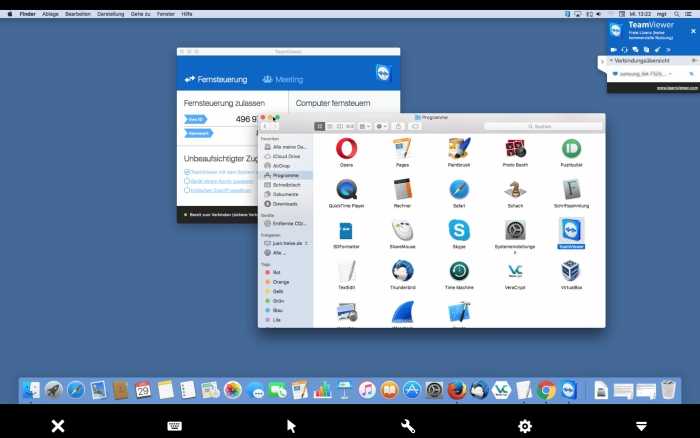Open the Rechner calculator app

(x=402, y=190)
